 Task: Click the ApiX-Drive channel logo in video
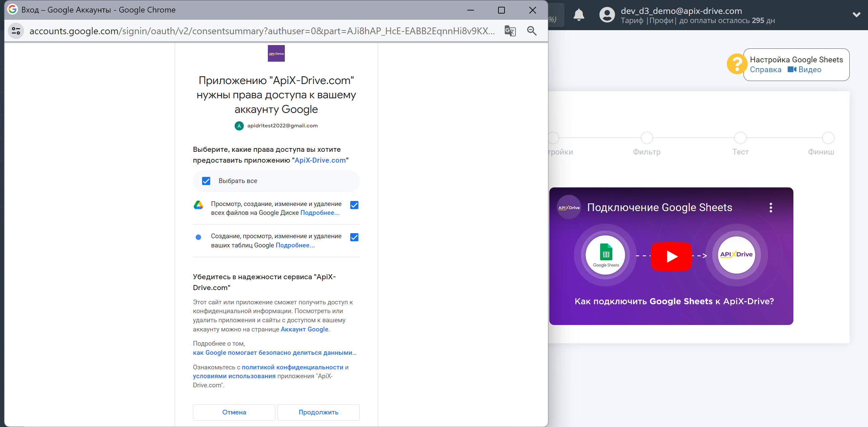[569, 207]
